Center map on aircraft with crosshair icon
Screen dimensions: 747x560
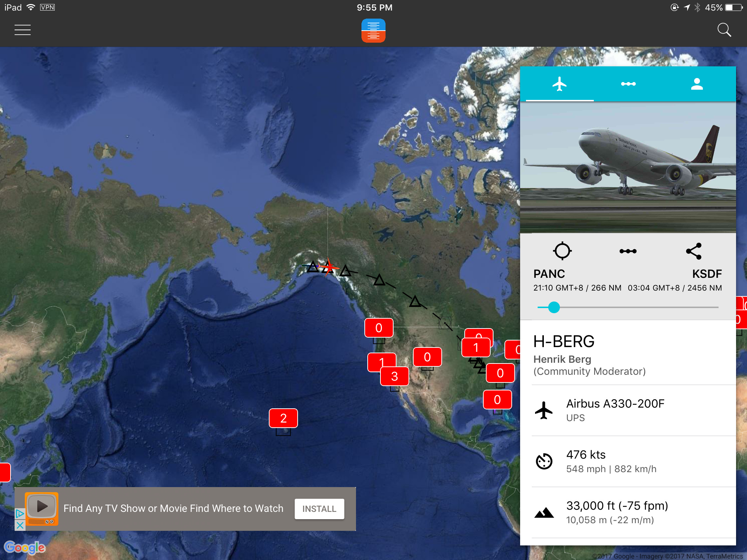(562, 251)
